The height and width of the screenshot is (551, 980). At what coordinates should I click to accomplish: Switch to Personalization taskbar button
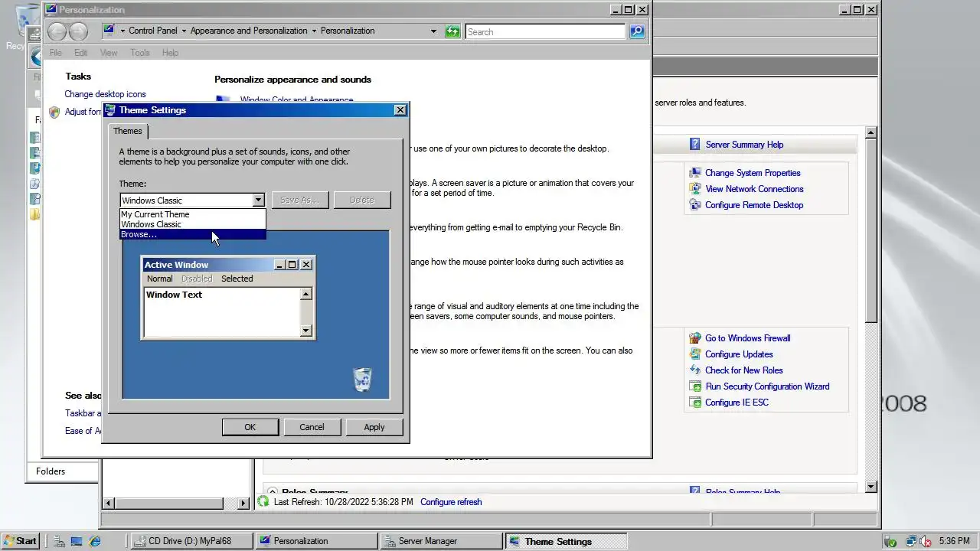(316, 541)
